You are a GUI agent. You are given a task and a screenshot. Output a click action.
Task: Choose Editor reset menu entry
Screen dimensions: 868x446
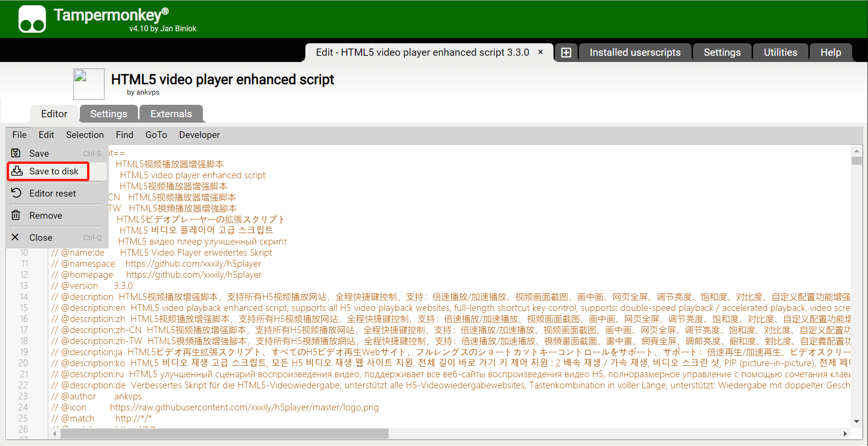click(56, 193)
